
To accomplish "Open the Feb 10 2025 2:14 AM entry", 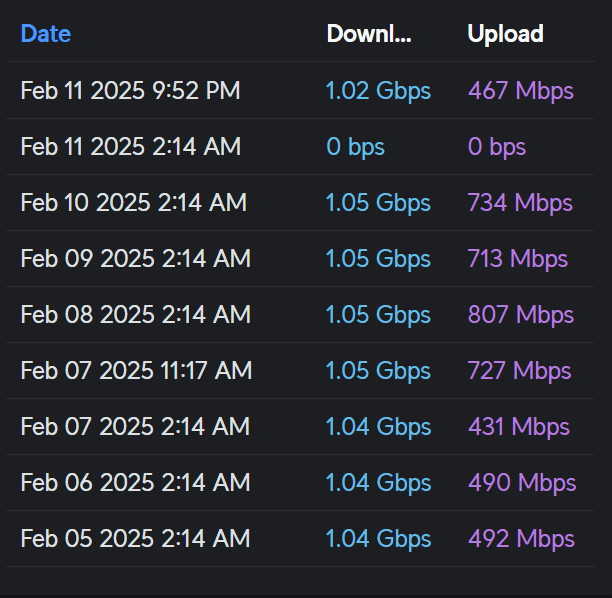I will click(x=300, y=203).
